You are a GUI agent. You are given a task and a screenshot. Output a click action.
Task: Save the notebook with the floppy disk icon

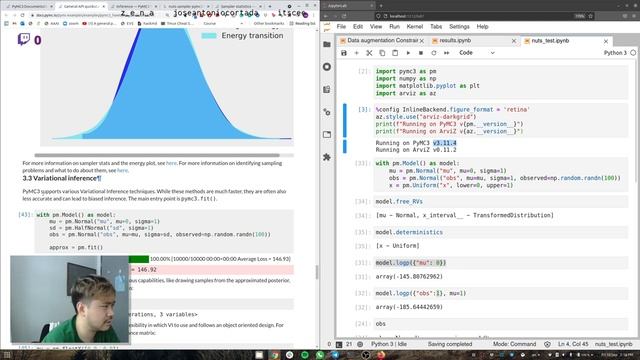click(x=344, y=53)
